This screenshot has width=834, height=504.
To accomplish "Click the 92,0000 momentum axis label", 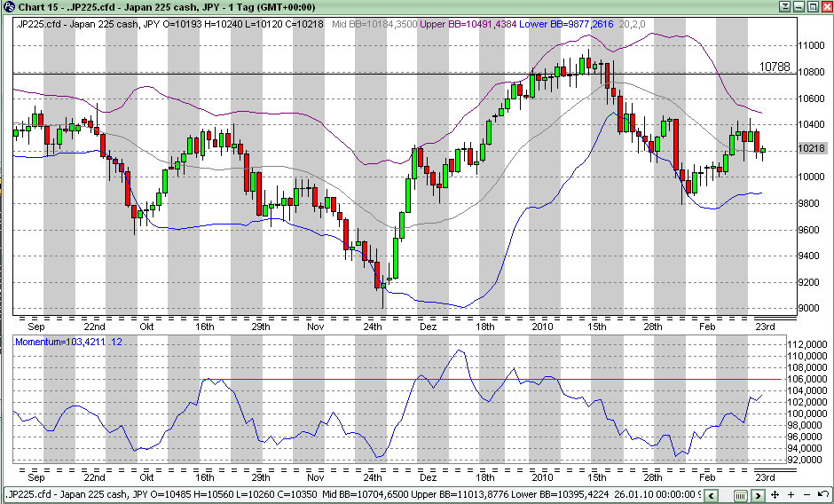I will click(806, 460).
